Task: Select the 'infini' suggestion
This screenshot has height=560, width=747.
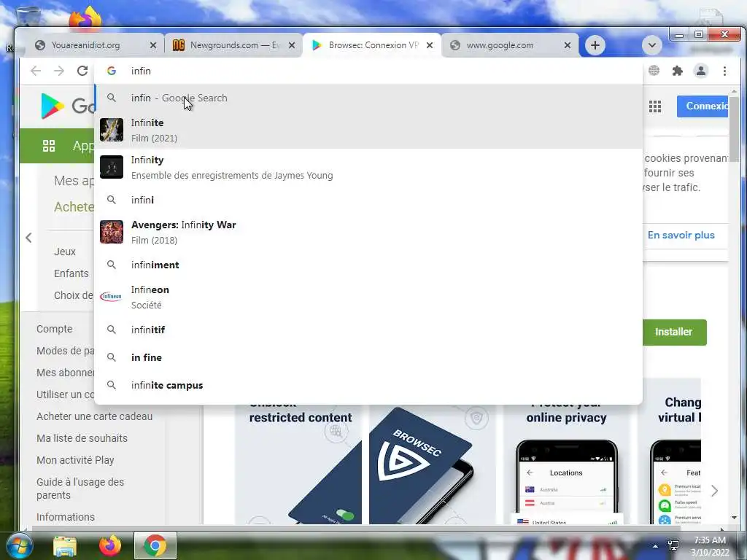Action: [368, 200]
